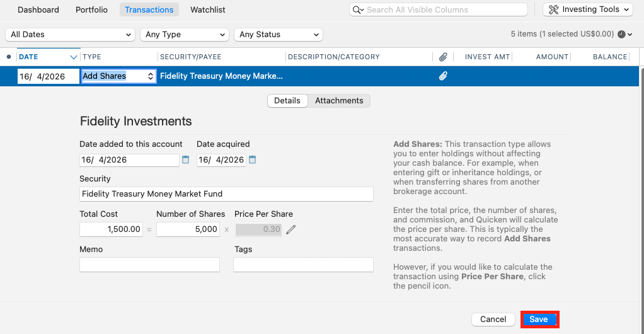This screenshot has height=334, width=644.
Task: Click the Date added to this account field
Action: point(129,160)
